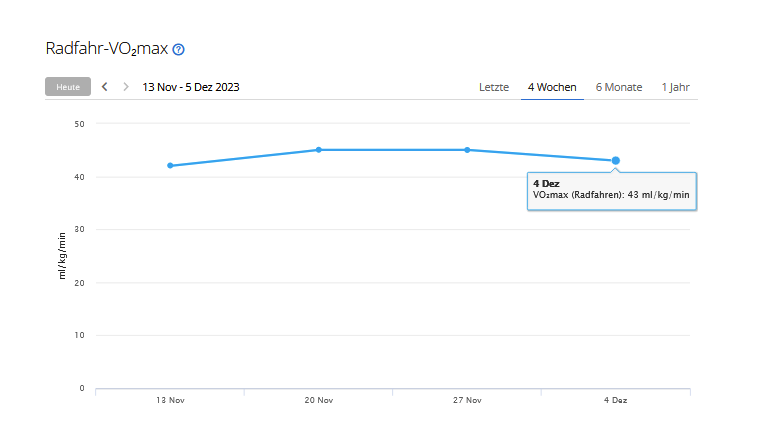Screen dimensions: 760x434
Task: Click the 13 Nov x-axis label
Action: 170,400
